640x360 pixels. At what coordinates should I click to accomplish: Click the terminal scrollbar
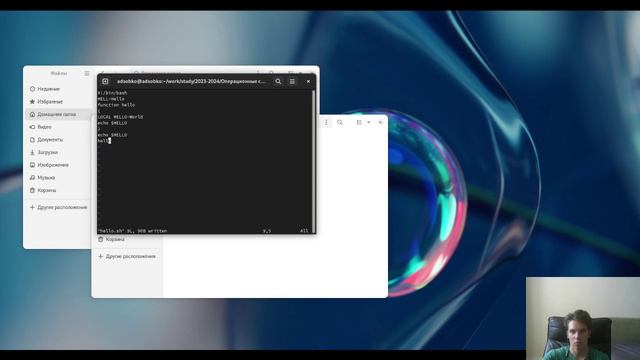click(313, 161)
